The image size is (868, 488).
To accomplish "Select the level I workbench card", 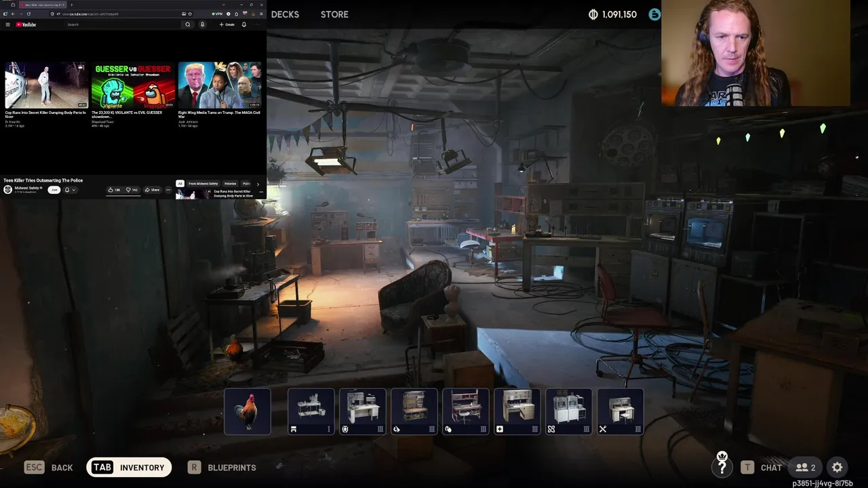I will pyautogui.click(x=311, y=411).
